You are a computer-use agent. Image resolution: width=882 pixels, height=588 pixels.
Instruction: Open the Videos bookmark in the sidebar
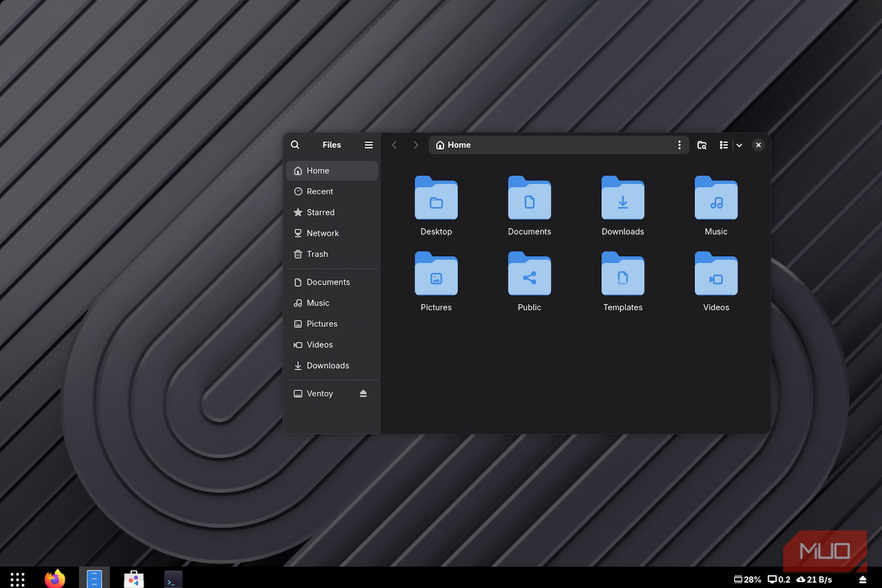(x=332, y=345)
